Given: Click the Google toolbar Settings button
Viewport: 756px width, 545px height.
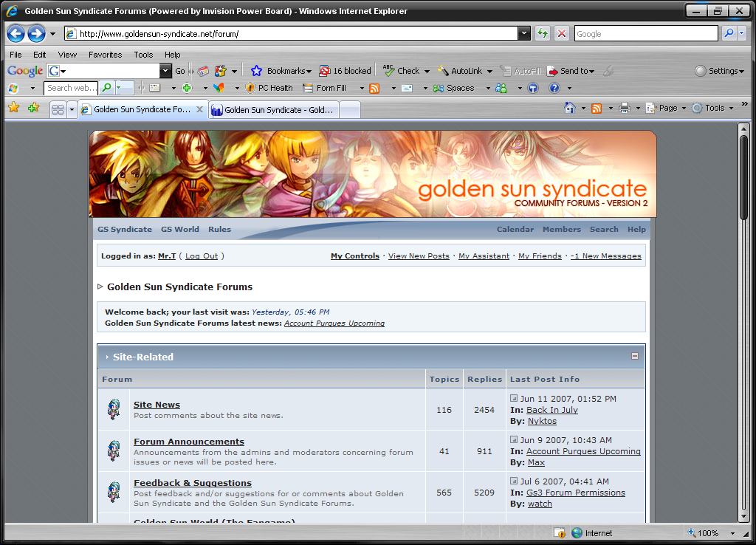Looking at the screenshot, I should pos(719,71).
